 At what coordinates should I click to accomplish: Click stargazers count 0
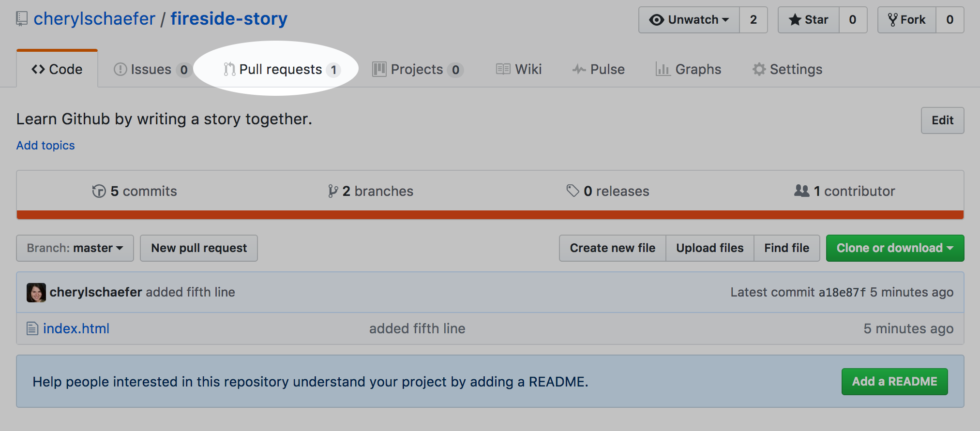coord(853,20)
